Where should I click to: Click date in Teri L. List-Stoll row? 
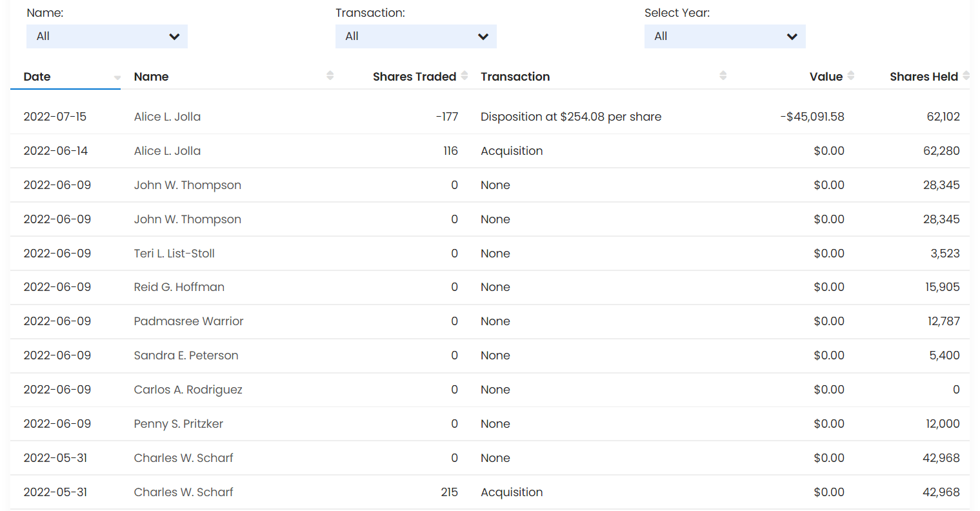(x=57, y=254)
